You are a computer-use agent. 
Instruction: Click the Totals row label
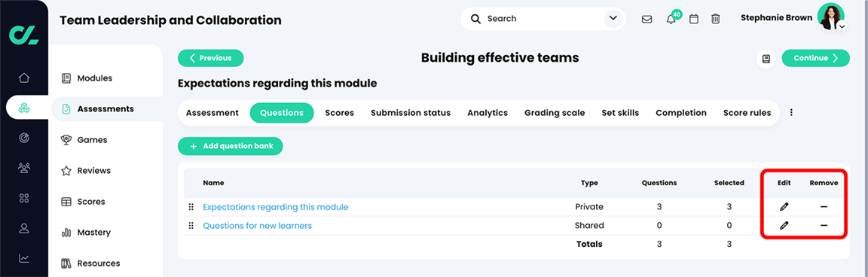[x=589, y=244]
